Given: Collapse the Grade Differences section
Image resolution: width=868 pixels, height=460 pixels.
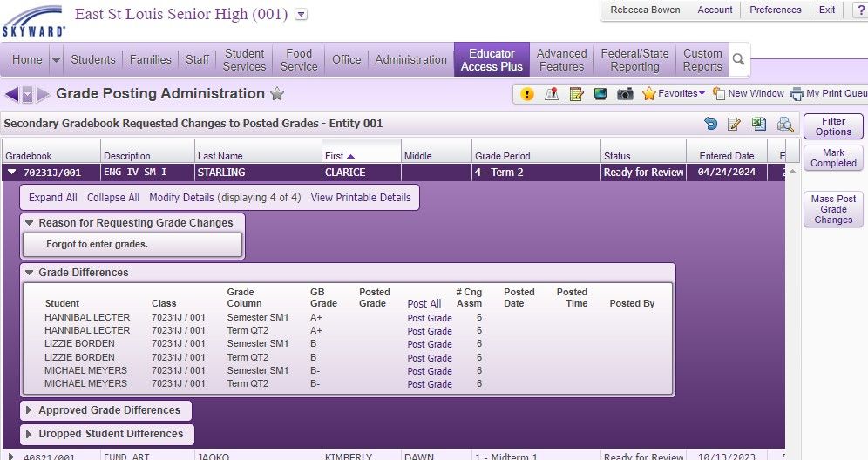Looking at the screenshot, I should [x=31, y=273].
